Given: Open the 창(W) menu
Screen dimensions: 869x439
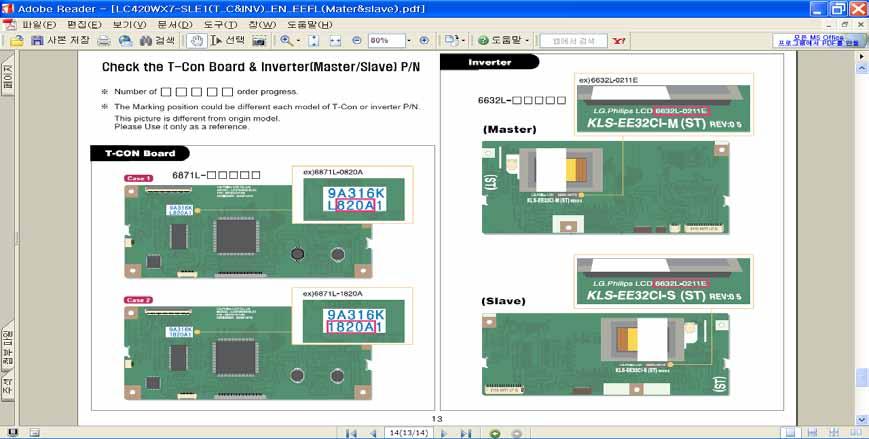Looking at the screenshot, I should 262,24.
